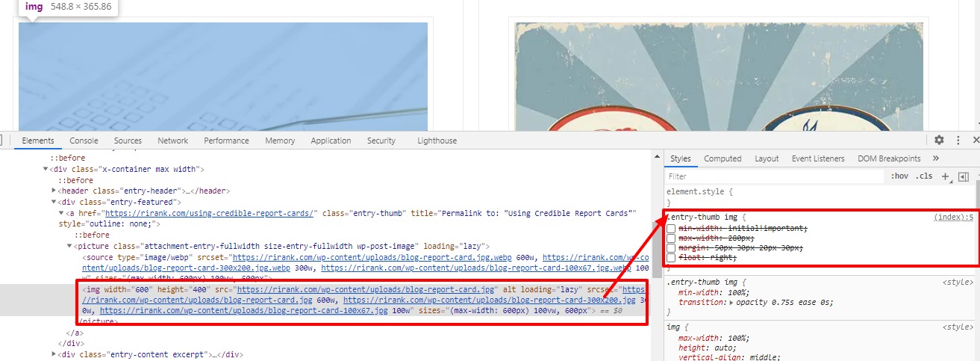Click the retro sunburst poster image
This screenshot has width=980, height=361.
[x=720, y=76]
